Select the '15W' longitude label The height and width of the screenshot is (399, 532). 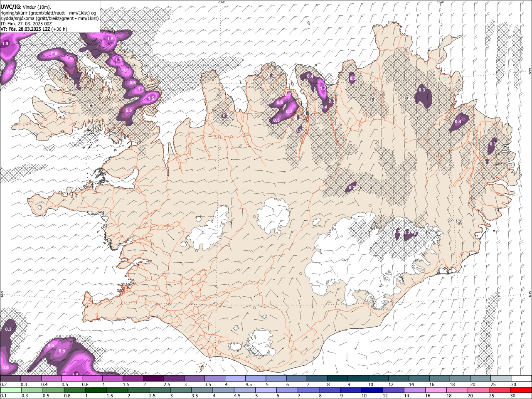(x=440, y=2)
